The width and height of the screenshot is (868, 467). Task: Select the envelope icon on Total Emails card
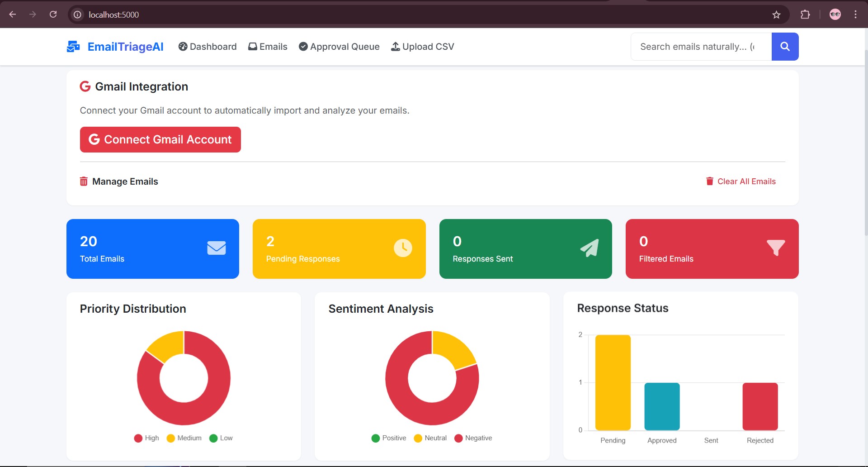(217, 248)
